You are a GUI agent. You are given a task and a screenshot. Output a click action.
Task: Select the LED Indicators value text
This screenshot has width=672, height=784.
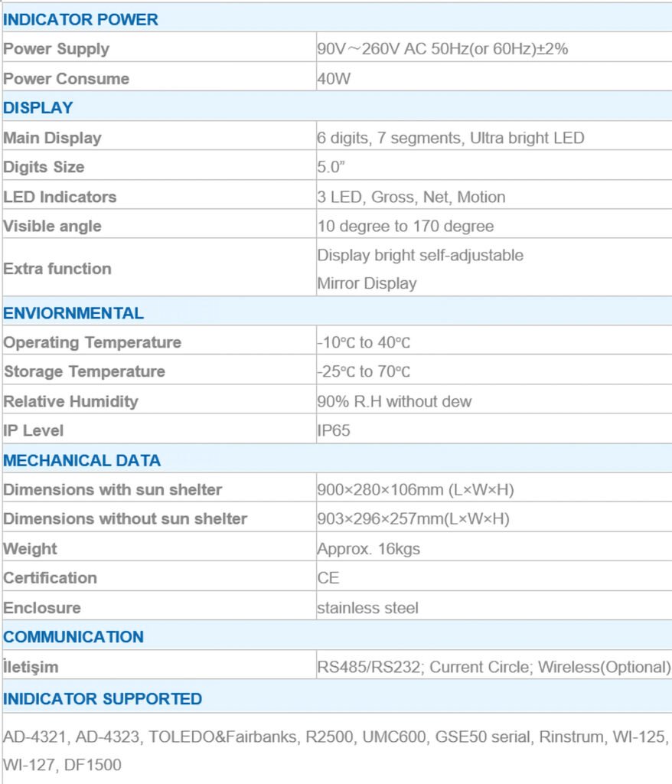pyautogui.click(x=411, y=197)
